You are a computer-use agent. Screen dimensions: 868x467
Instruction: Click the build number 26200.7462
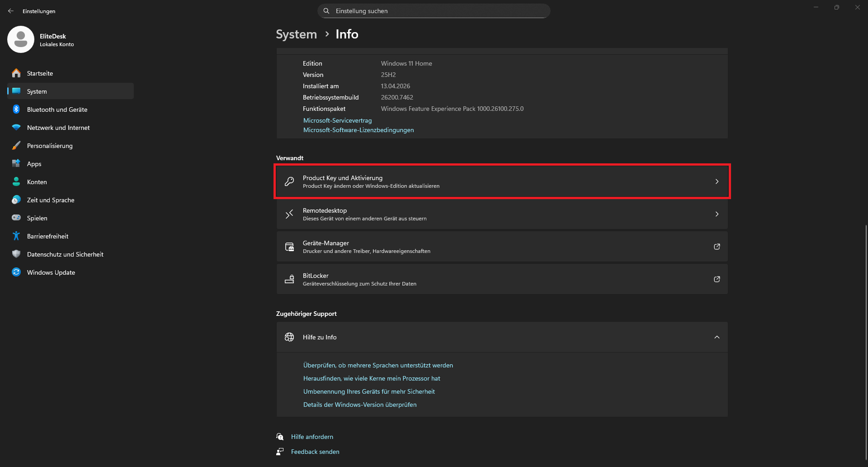397,97
